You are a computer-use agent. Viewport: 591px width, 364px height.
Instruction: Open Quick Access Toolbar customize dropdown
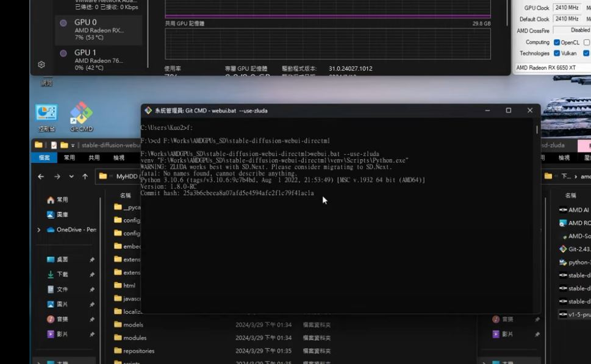[x=73, y=145]
